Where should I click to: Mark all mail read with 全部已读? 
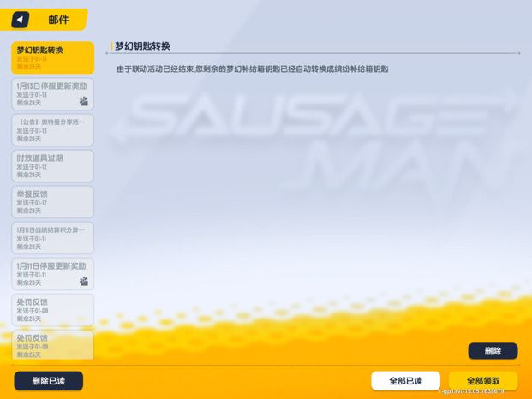pos(406,381)
